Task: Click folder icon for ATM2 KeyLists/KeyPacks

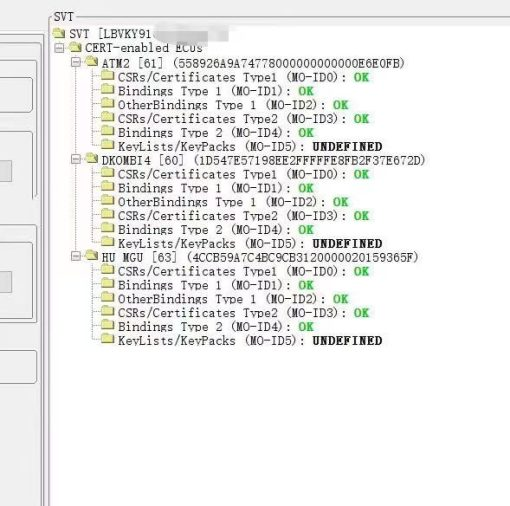Action: (107, 145)
